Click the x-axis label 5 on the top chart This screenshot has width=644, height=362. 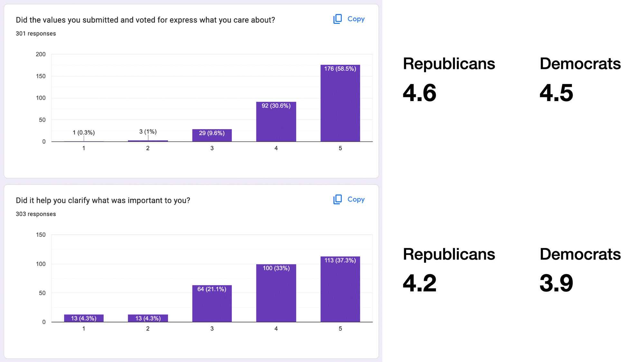pyautogui.click(x=340, y=148)
